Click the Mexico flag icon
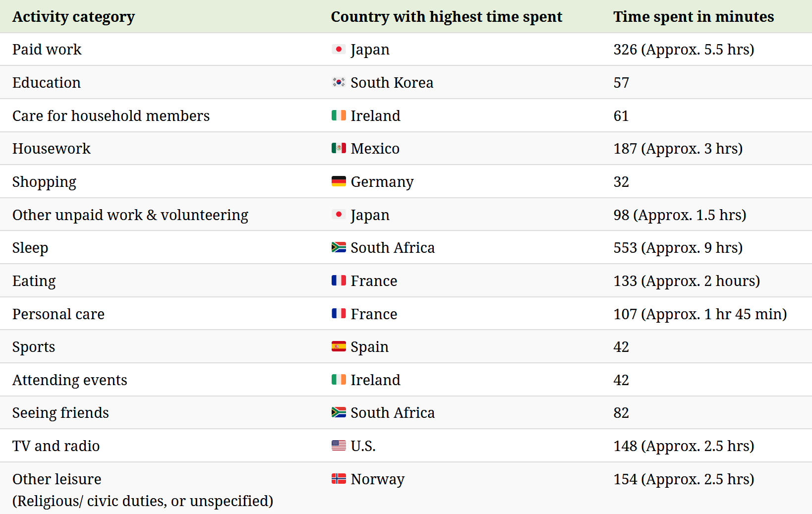Viewport: 812px width, 514px height. pyautogui.click(x=339, y=148)
